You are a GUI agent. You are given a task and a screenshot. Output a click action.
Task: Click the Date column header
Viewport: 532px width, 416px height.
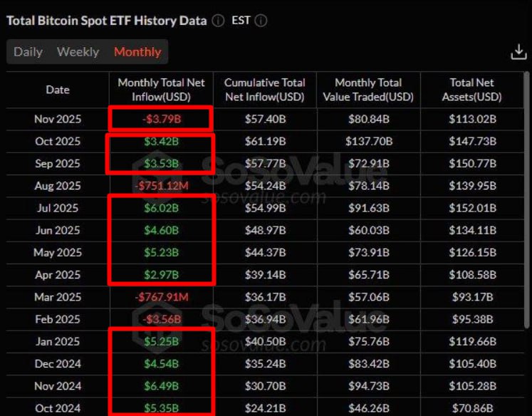click(58, 90)
